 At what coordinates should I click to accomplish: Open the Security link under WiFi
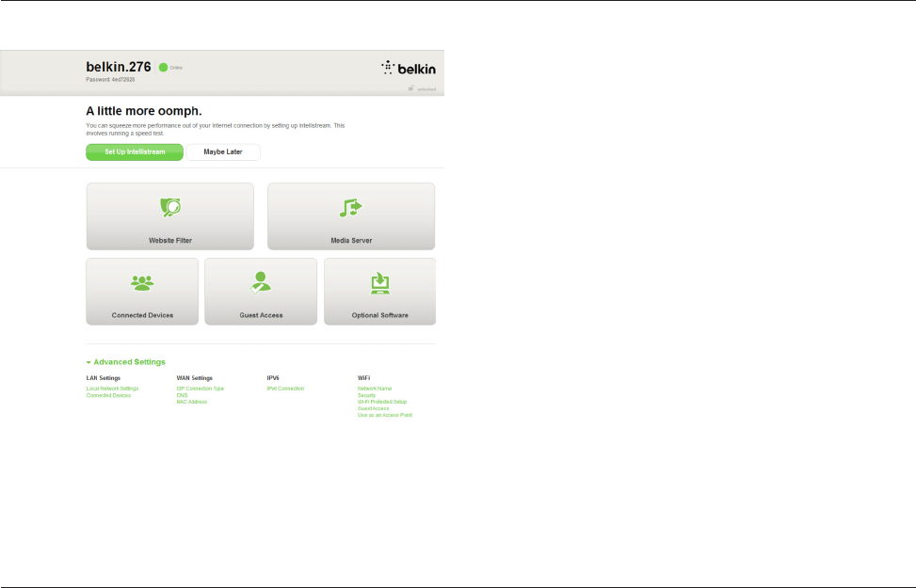tap(367, 395)
